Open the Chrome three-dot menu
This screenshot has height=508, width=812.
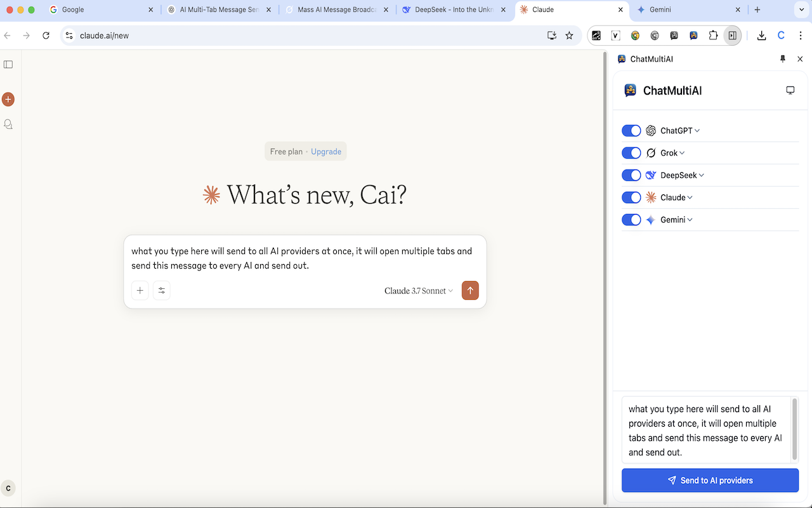tap(801, 36)
